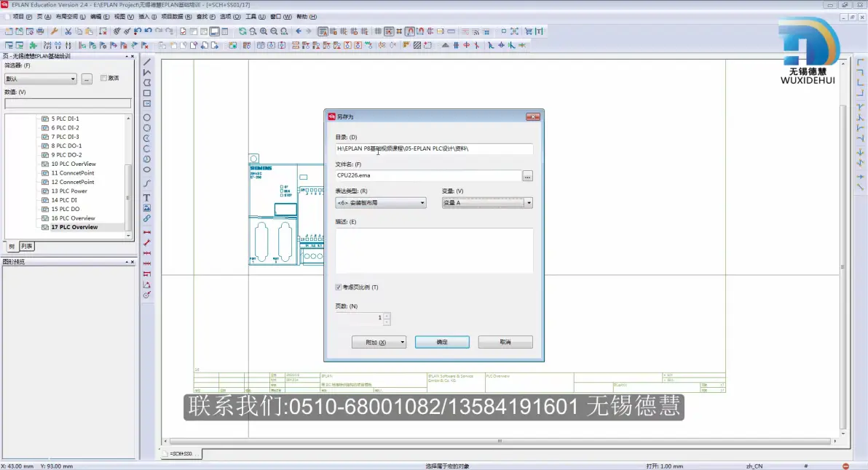Open the 窗口 menu
Image resolution: width=868 pixels, height=470 pixels.
pyautogui.click(x=280, y=17)
